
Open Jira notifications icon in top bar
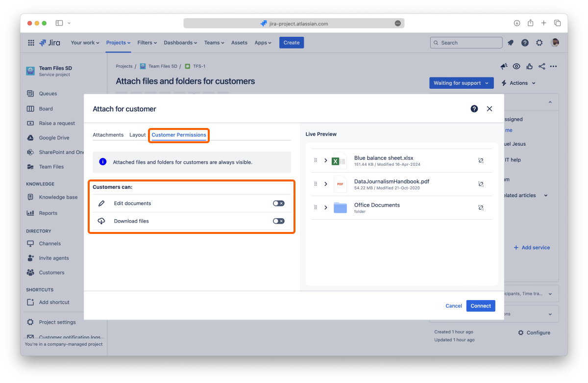click(511, 43)
